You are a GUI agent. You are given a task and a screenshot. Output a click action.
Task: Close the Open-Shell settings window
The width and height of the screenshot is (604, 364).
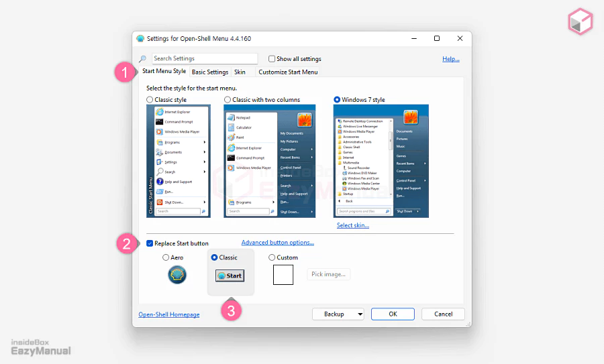pyautogui.click(x=460, y=38)
